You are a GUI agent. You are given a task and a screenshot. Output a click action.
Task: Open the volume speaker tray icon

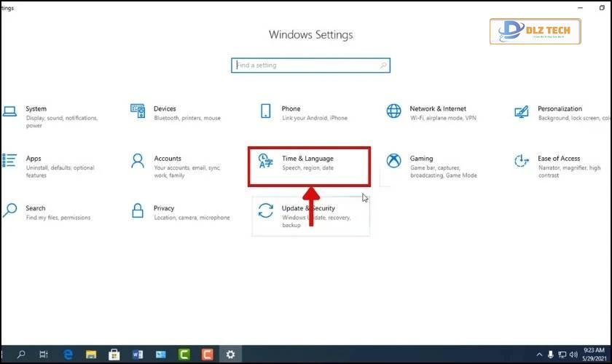point(573,355)
